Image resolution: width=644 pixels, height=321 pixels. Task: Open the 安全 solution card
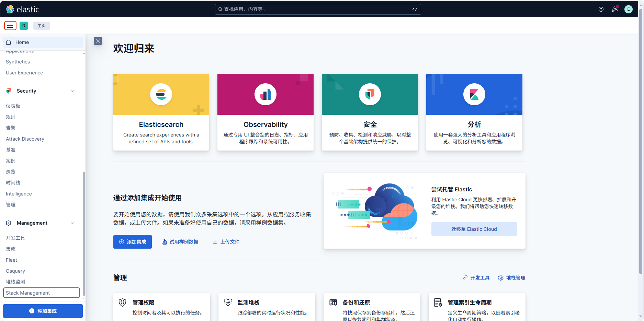[x=370, y=112]
